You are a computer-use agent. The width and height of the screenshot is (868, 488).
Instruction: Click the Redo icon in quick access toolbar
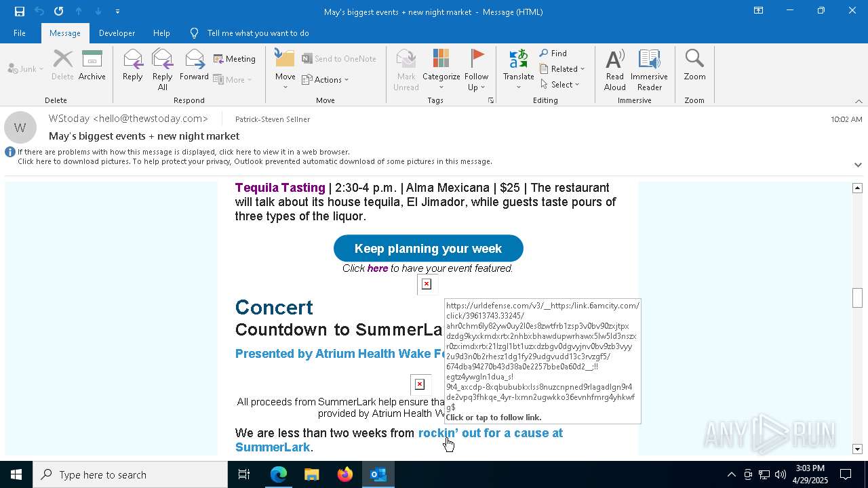(59, 11)
